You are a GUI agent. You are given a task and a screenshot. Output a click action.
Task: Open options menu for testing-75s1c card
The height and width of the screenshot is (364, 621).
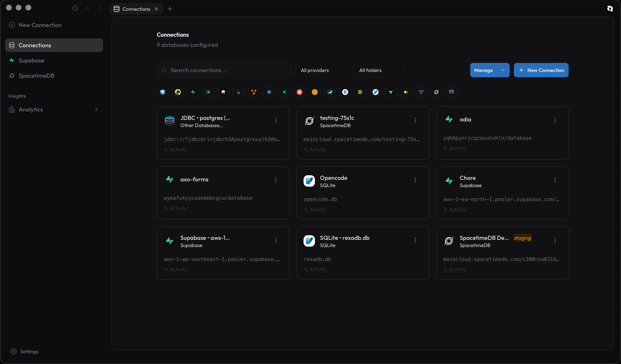point(415,120)
